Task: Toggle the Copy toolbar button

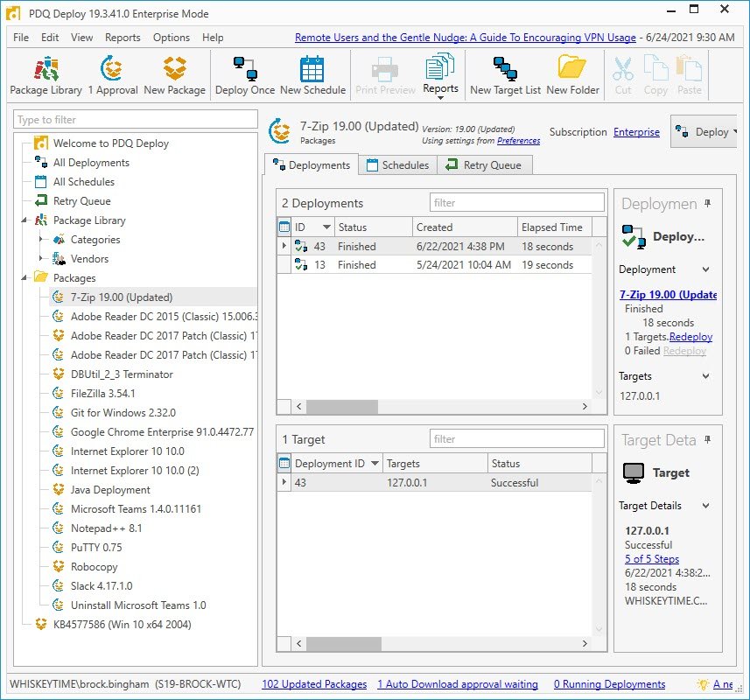Action: [x=656, y=74]
